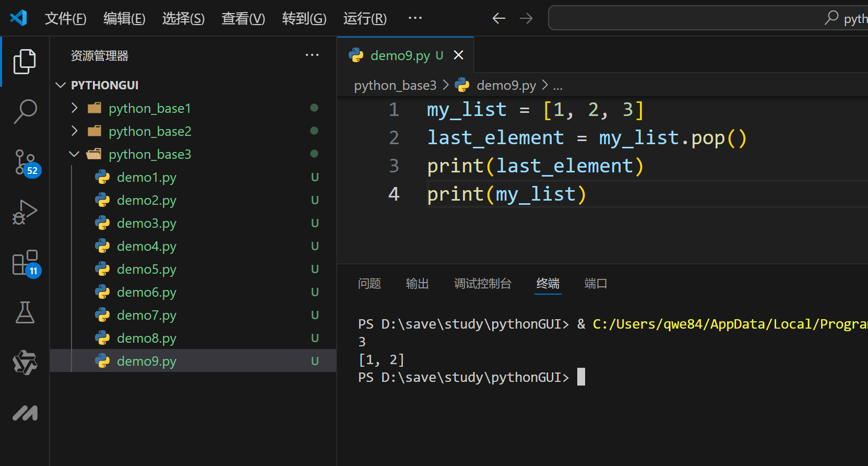This screenshot has height=466, width=868.
Task: Open Source Control with 52 changes
Action: click(x=25, y=162)
